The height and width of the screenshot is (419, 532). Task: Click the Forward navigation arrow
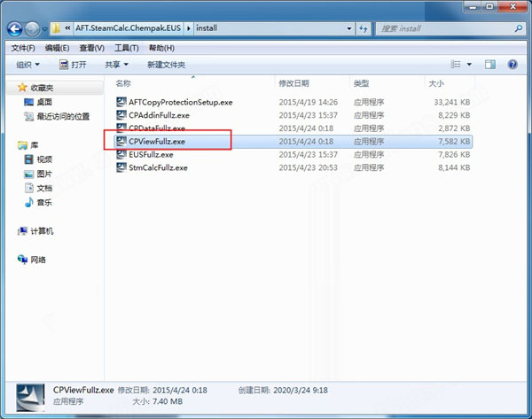pos(33,29)
